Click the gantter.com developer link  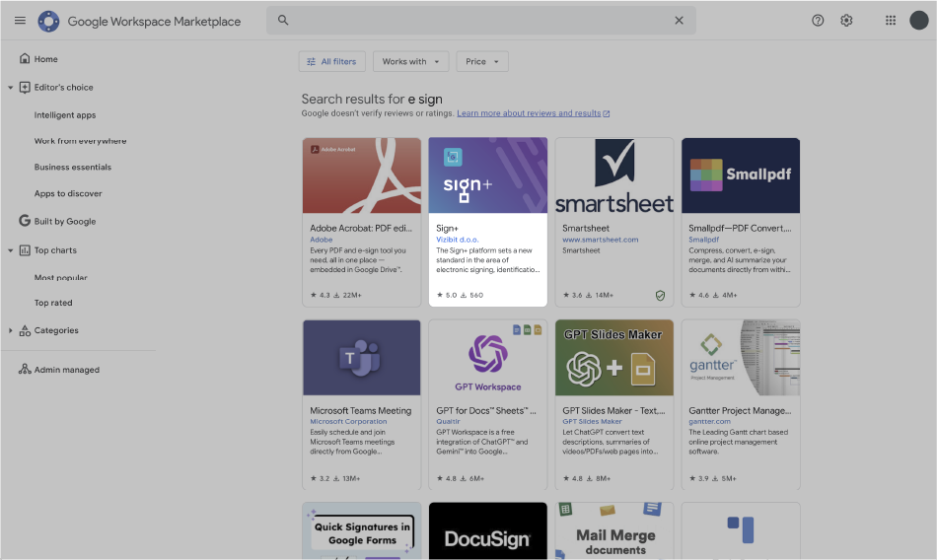coord(709,421)
